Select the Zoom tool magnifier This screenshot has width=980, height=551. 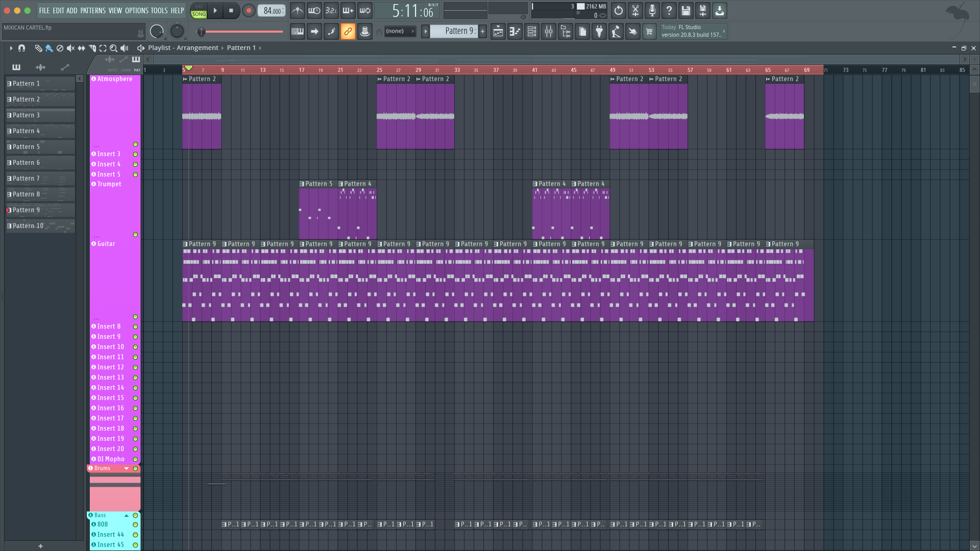[113, 48]
